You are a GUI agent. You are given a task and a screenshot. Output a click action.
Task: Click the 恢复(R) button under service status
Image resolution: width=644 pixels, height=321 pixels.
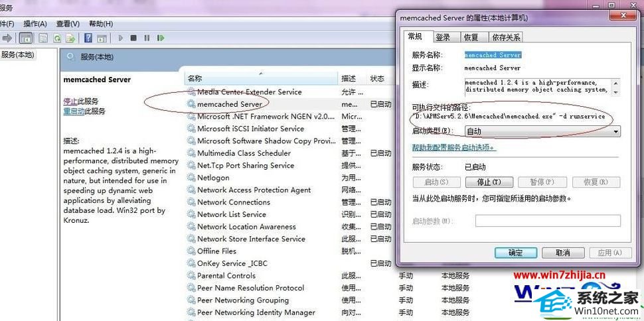596,182
